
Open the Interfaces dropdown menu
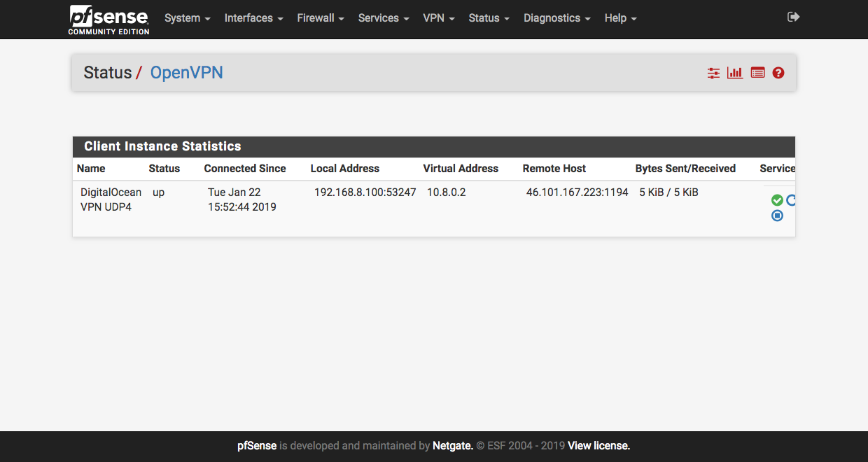[x=253, y=18]
